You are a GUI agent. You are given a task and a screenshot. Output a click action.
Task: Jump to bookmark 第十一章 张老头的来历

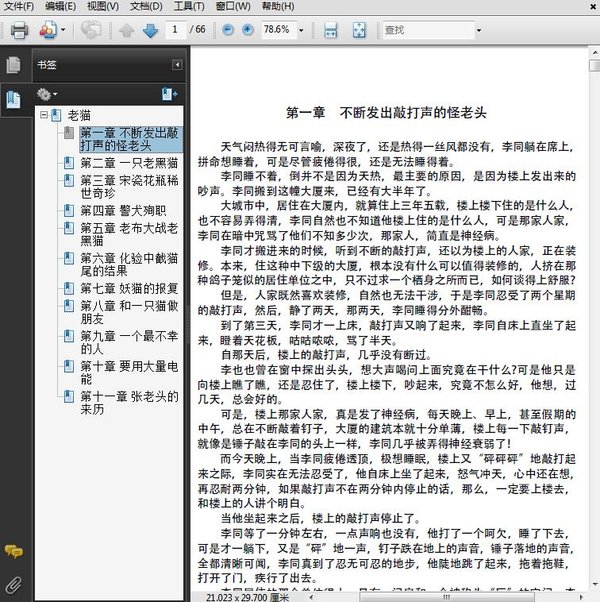[130, 402]
